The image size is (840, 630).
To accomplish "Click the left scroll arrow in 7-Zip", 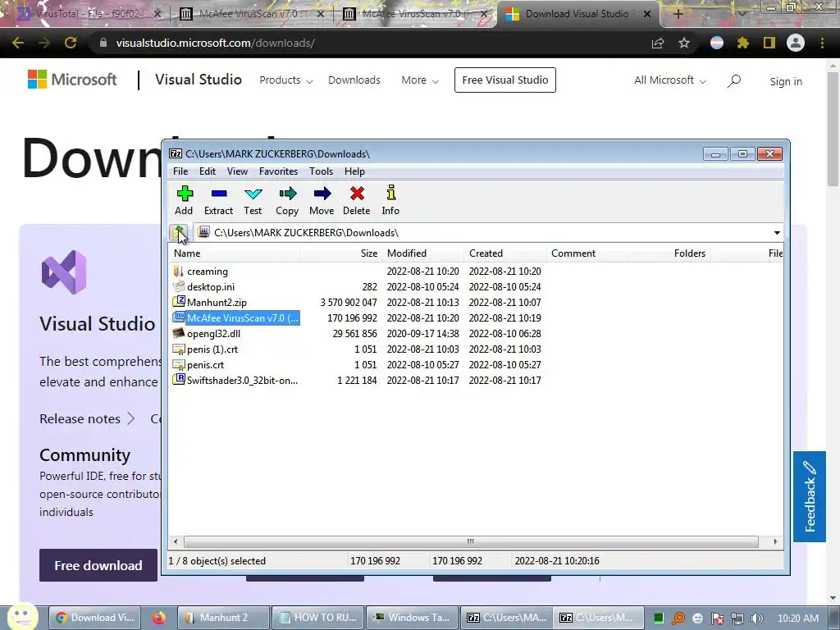I will point(176,541).
